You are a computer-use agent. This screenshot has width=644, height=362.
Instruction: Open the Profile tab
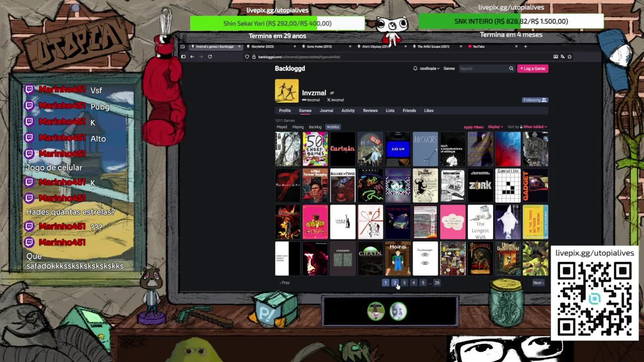tap(285, 111)
